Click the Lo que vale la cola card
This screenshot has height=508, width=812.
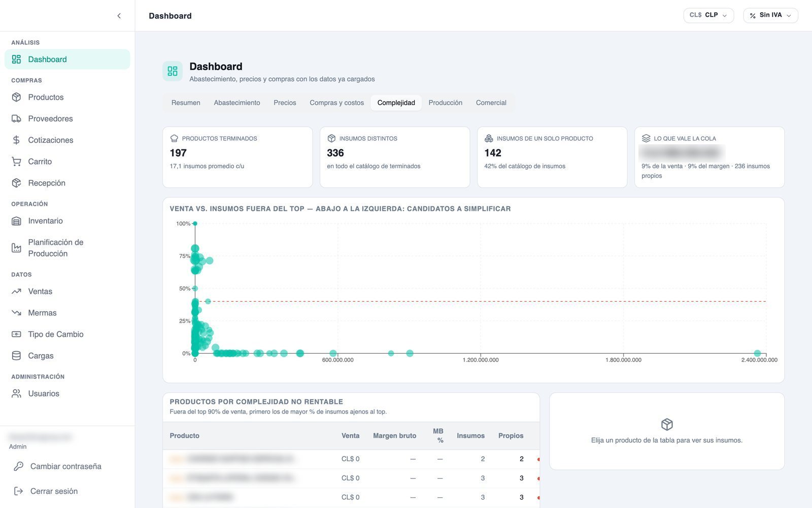tap(709, 157)
